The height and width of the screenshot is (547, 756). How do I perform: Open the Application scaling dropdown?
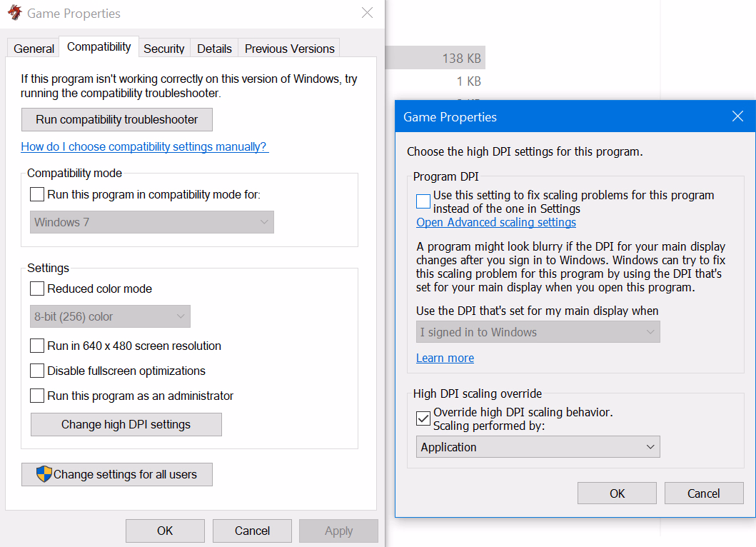(538, 447)
